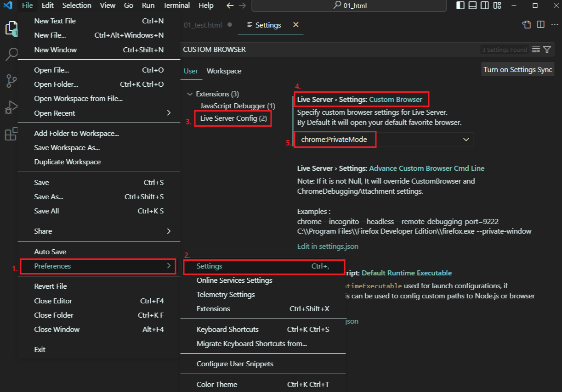The image size is (562, 392).
Task: Expand the Share submenu
Action: click(98, 231)
